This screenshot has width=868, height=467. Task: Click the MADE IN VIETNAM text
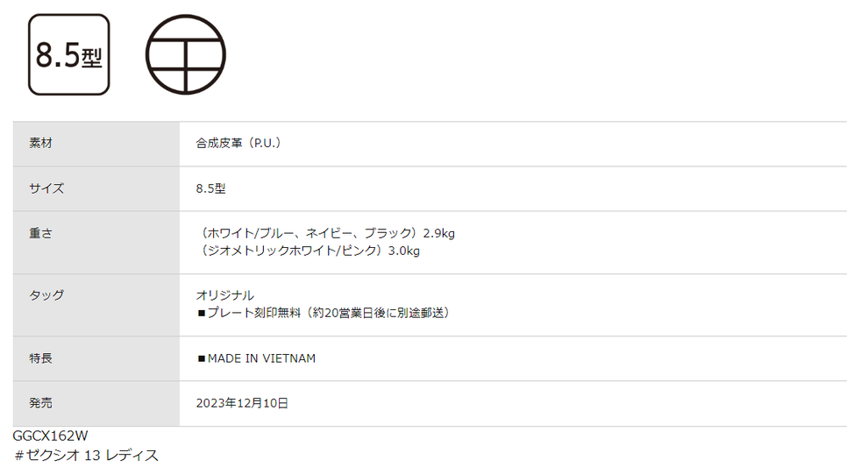[262, 358]
